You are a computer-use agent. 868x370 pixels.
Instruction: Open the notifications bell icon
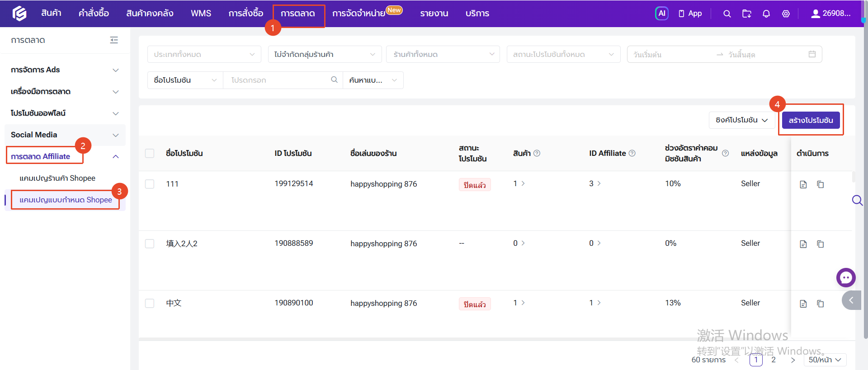766,14
